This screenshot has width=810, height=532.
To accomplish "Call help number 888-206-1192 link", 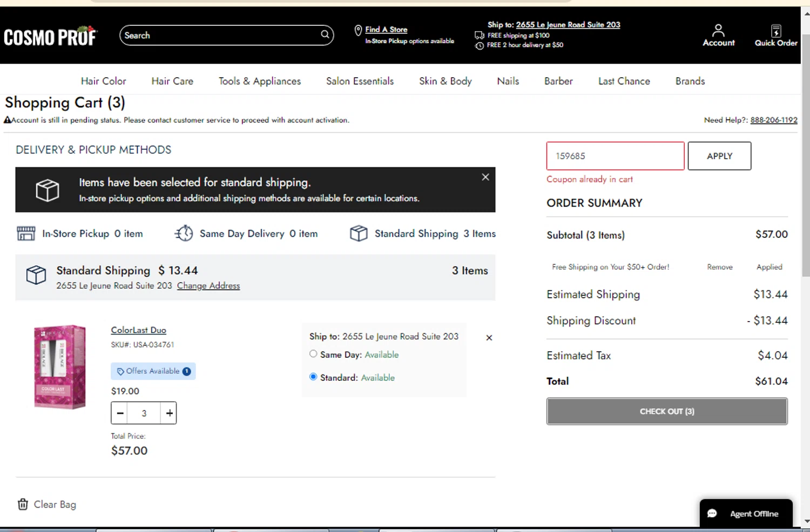I will [x=774, y=120].
